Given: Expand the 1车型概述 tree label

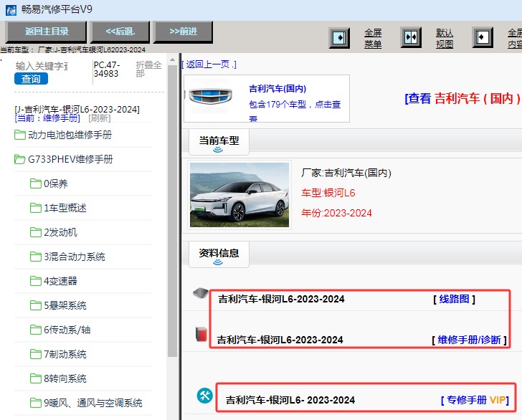Looking at the screenshot, I should (x=65, y=208).
